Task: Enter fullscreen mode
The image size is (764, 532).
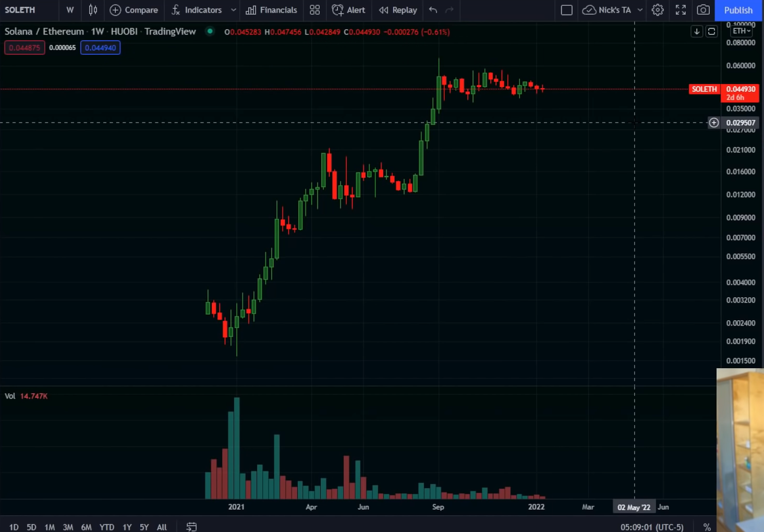Action: tap(681, 10)
